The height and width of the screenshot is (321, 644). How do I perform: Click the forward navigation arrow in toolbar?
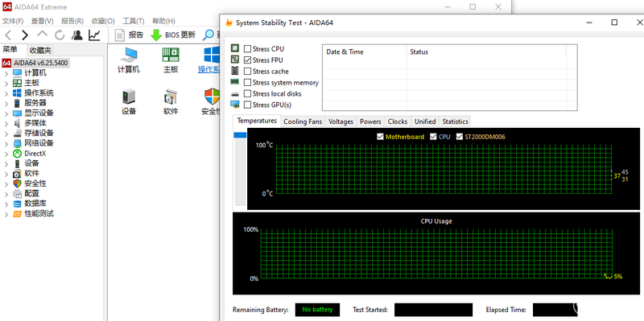(x=25, y=35)
